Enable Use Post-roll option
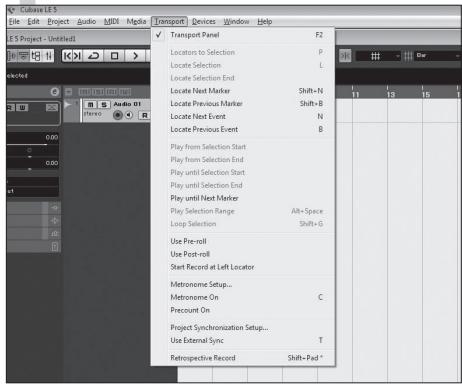 (243, 254)
